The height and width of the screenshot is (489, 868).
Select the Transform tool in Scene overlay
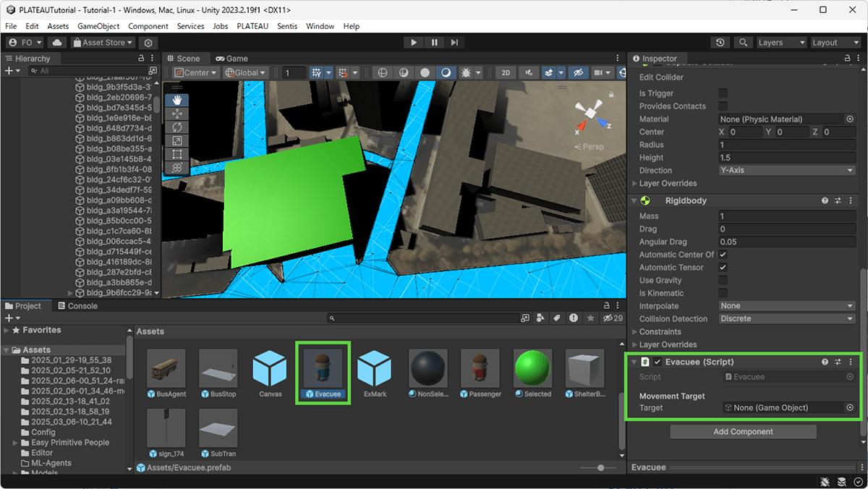click(177, 167)
